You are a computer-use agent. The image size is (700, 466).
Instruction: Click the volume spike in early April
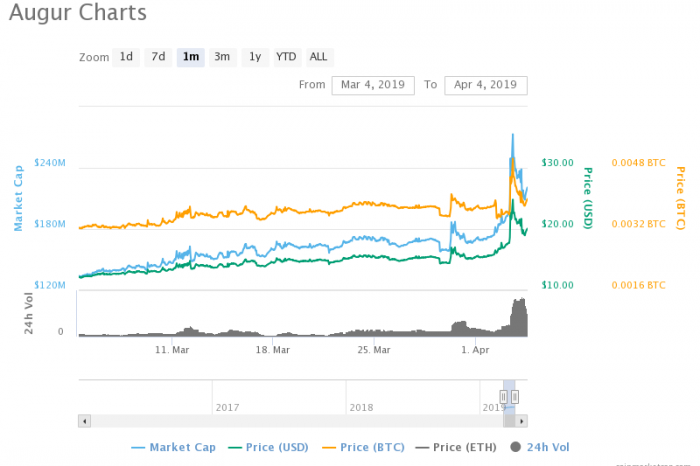(x=519, y=318)
